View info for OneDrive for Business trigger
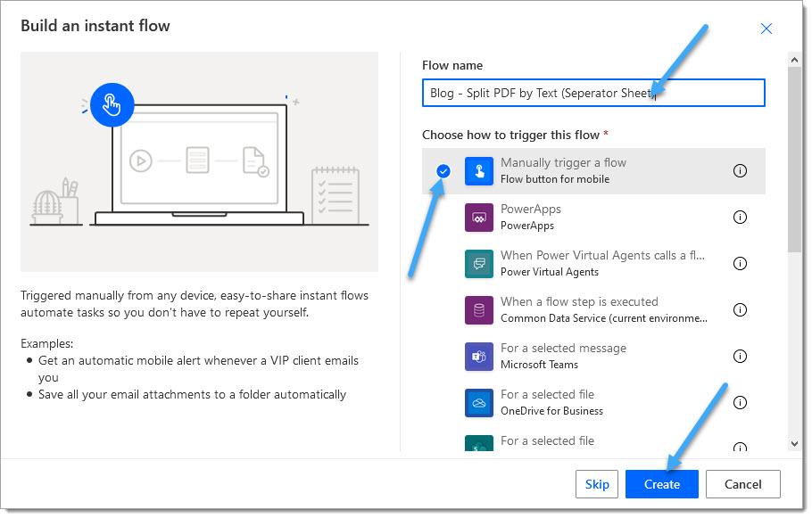812x518 pixels. [x=740, y=403]
